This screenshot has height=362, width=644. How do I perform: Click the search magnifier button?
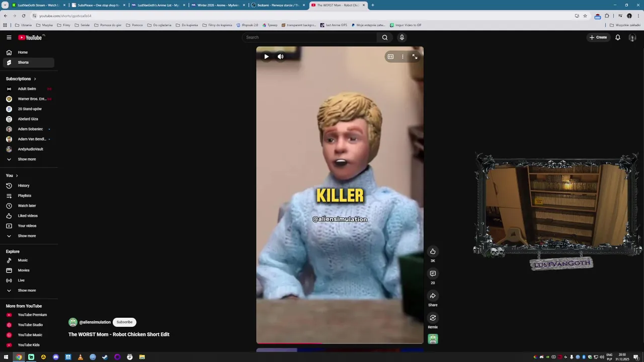385,37
